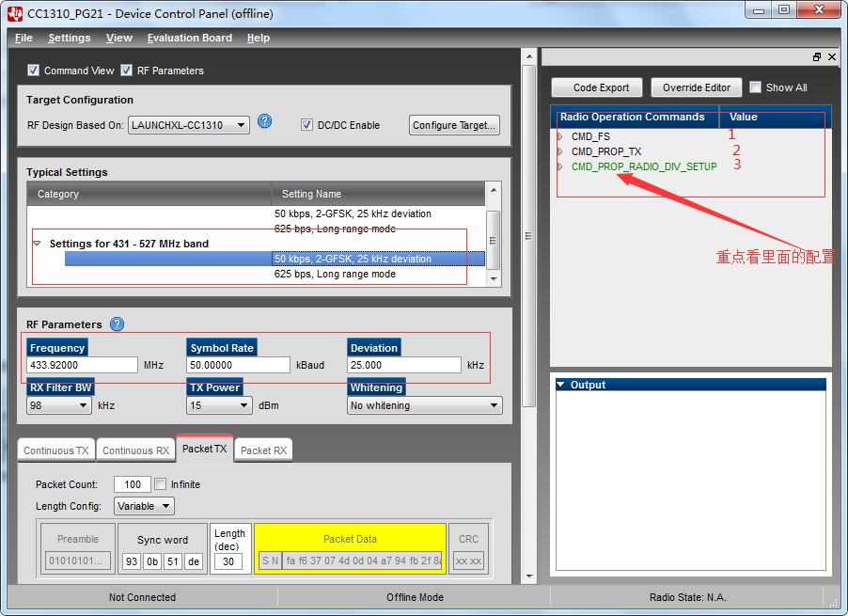Click sync word byte 0b
The image size is (848, 616).
tap(152, 561)
